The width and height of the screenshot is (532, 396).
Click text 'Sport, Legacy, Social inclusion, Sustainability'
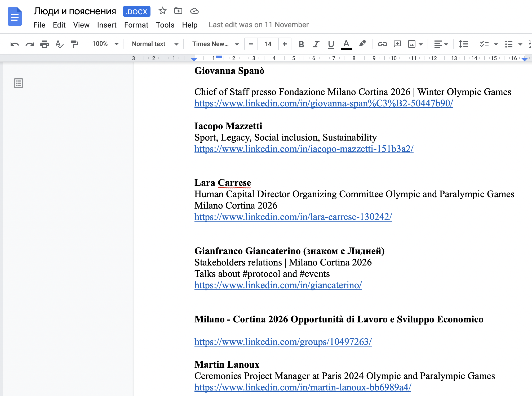tap(286, 137)
